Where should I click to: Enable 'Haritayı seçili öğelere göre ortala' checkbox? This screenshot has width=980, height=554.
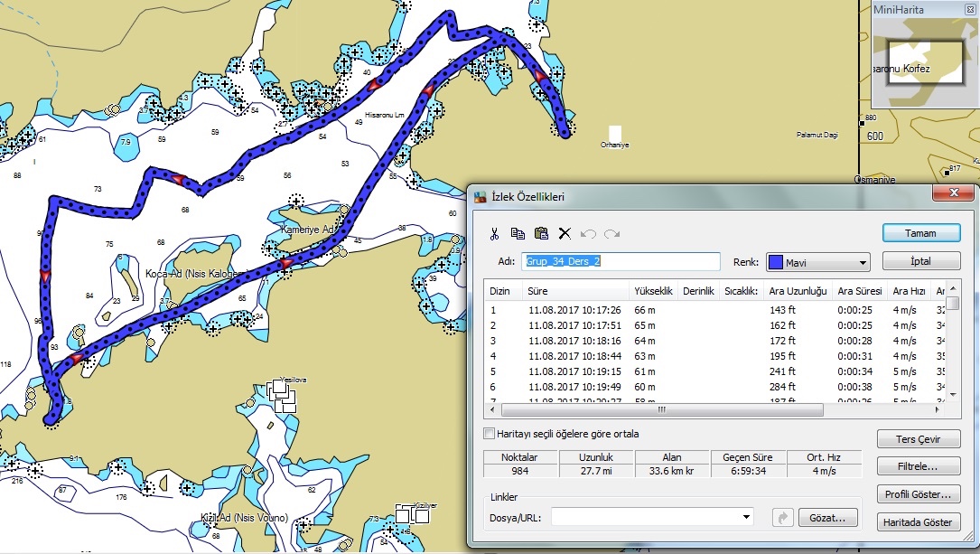point(490,433)
